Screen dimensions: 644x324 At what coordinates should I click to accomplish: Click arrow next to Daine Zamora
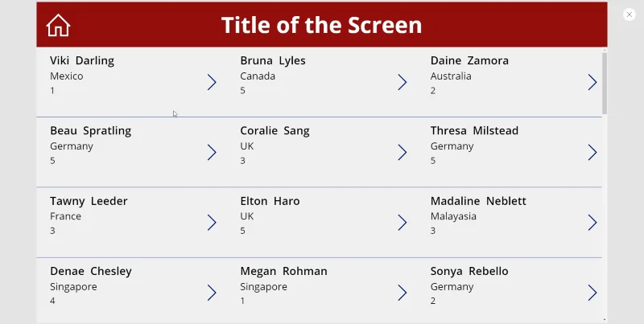[592, 82]
